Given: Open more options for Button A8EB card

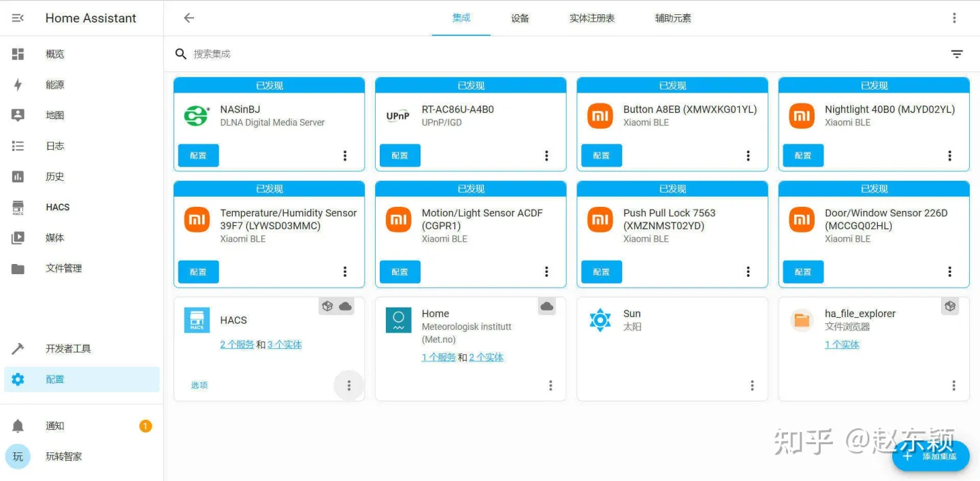Looking at the screenshot, I should point(748,156).
